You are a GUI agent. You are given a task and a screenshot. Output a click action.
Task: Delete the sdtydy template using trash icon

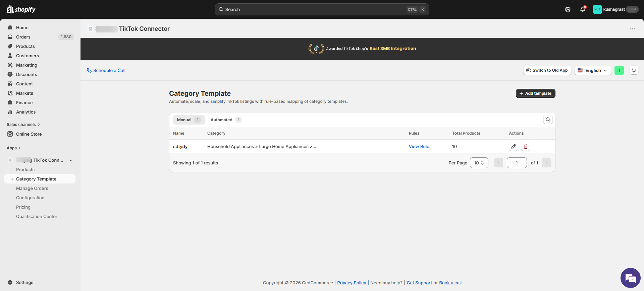[526, 146]
